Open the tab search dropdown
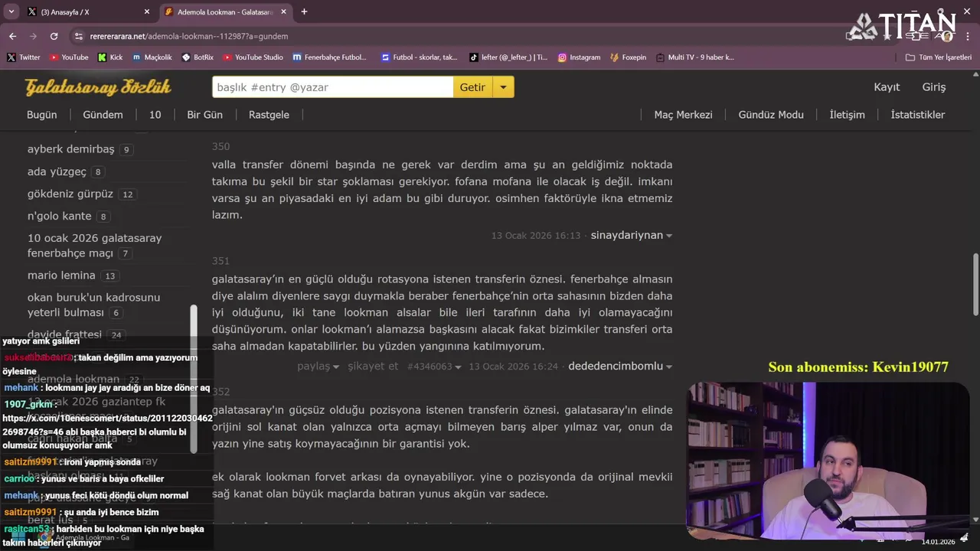This screenshot has height=551, width=980. (x=11, y=11)
